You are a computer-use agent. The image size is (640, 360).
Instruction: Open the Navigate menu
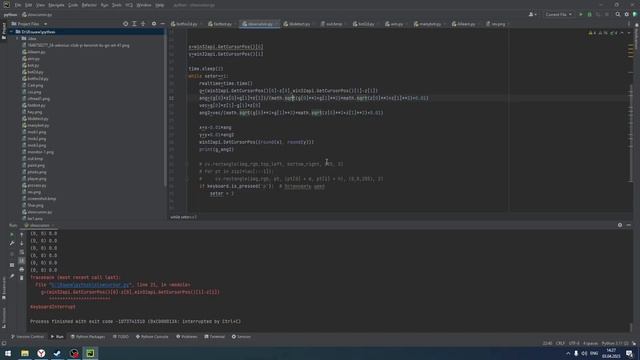56,5
